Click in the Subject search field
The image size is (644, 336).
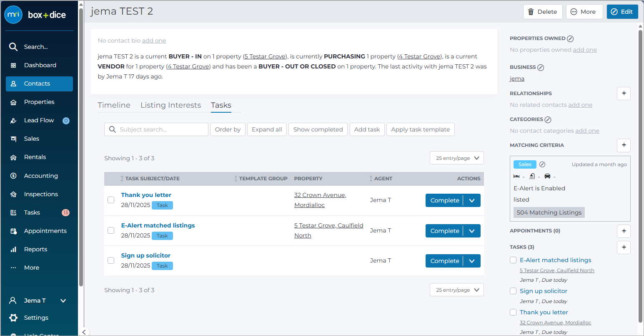pyautogui.click(x=156, y=129)
